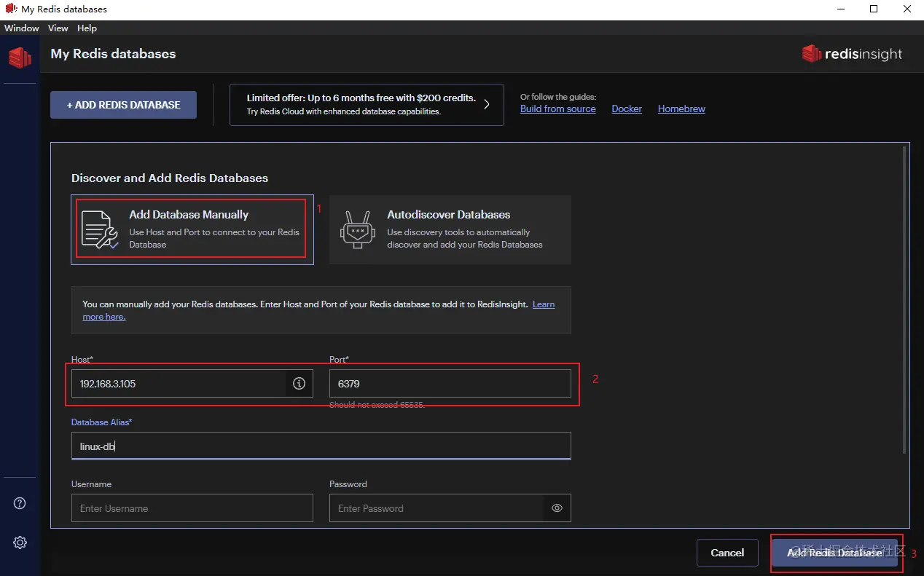
Task: Click the Redis logo icon in sidebar
Action: 20,58
